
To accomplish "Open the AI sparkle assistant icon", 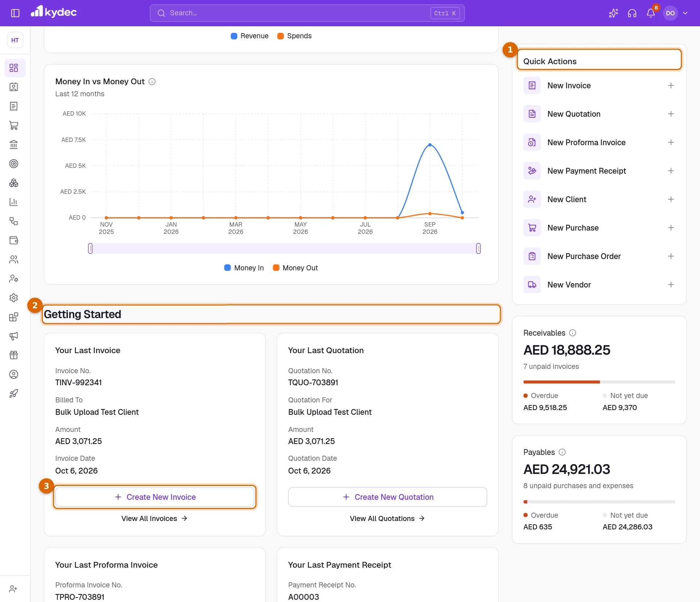I will [614, 13].
